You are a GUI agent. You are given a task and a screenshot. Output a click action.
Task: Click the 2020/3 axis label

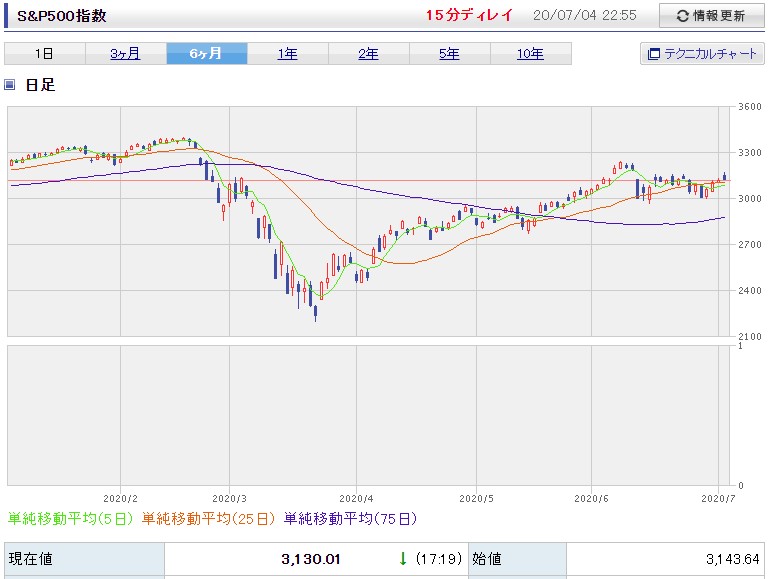pos(230,499)
